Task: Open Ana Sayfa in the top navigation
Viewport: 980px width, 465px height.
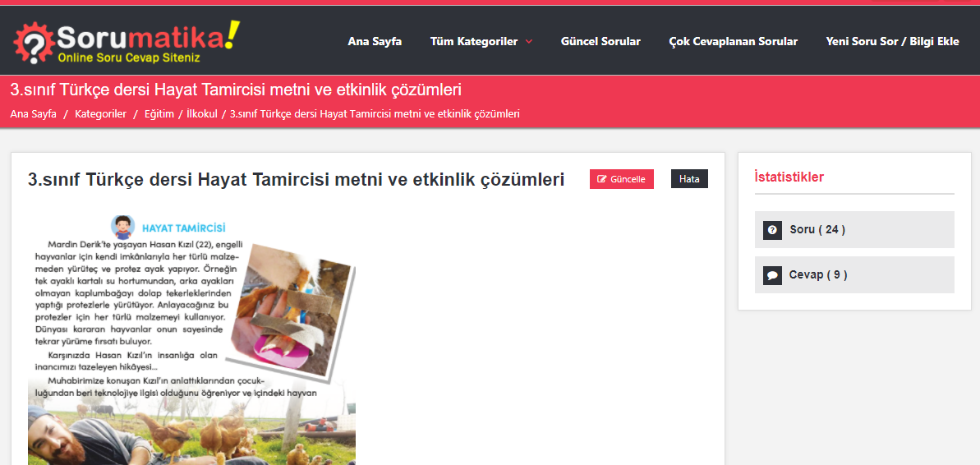Action: [375, 41]
